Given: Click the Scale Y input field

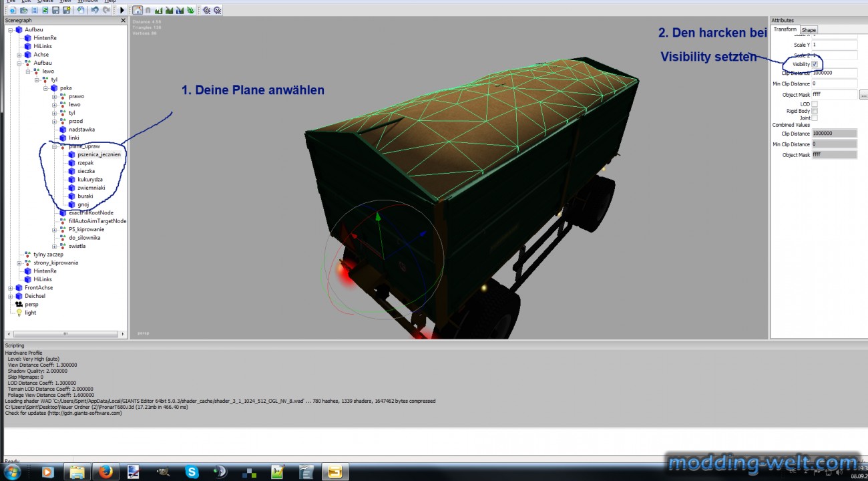Looking at the screenshot, I should 834,45.
